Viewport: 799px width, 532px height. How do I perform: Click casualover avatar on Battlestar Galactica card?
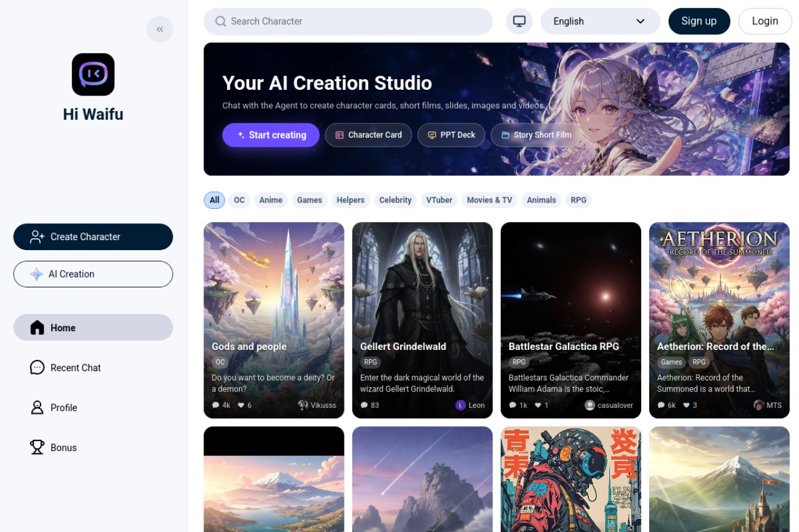tap(589, 405)
